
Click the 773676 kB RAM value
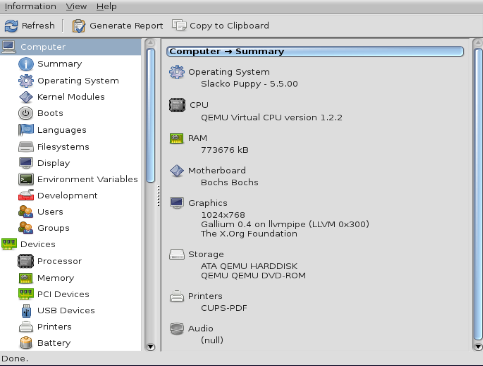(225, 150)
